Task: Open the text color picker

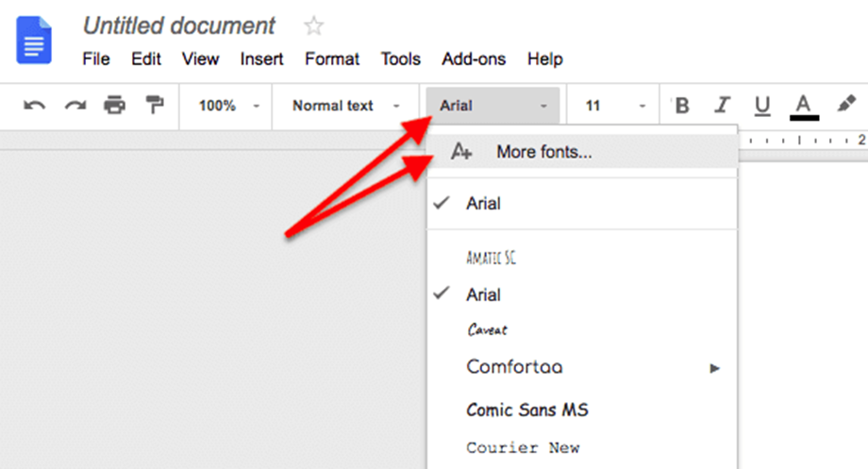Action: click(x=804, y=107)
